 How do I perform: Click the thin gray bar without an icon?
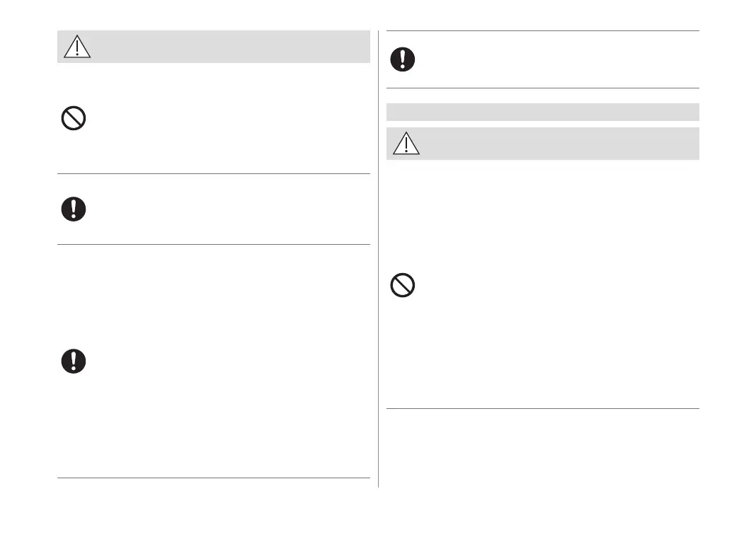click(542, 112)
